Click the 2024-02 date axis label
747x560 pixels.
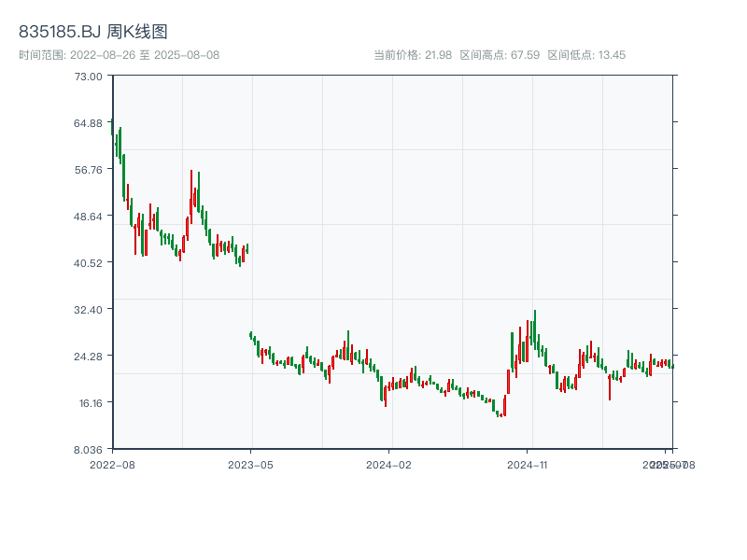click(x=390, y=464)
